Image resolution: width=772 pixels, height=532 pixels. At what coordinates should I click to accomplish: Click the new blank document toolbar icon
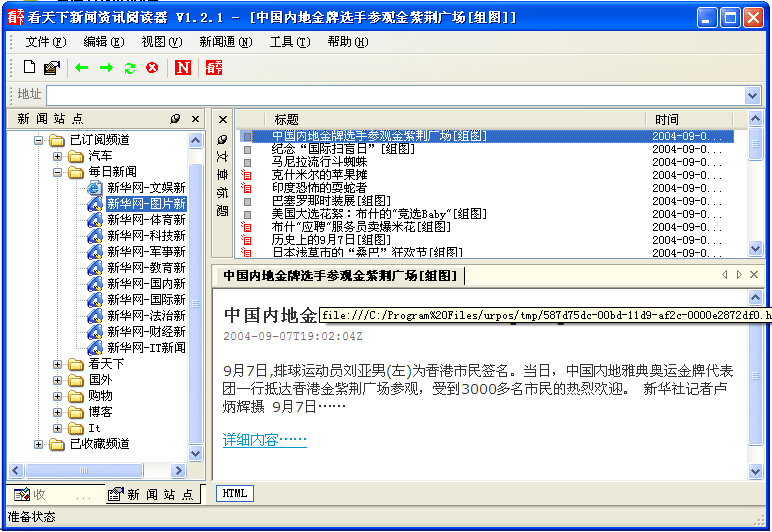pos(29,68)
